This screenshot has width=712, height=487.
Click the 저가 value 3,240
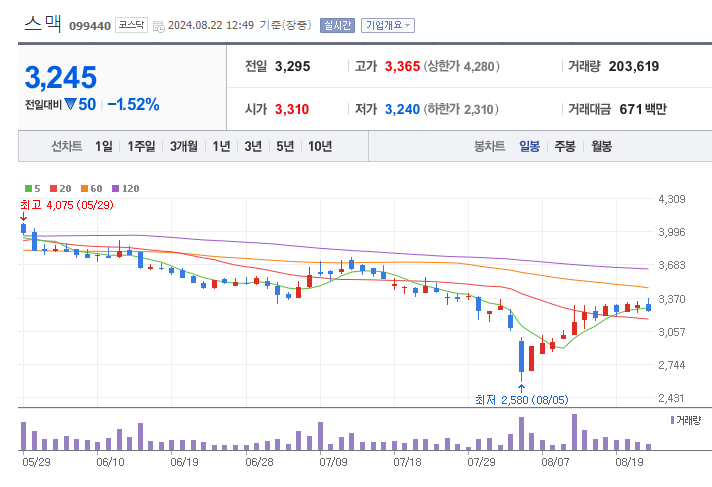pyautogui.click(x=402, y=109)
